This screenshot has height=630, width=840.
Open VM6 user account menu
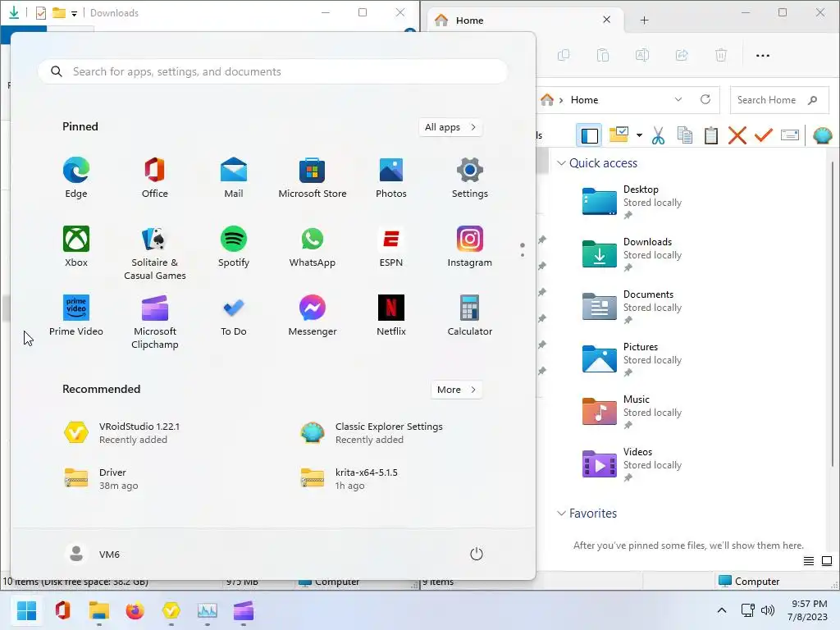94,554
